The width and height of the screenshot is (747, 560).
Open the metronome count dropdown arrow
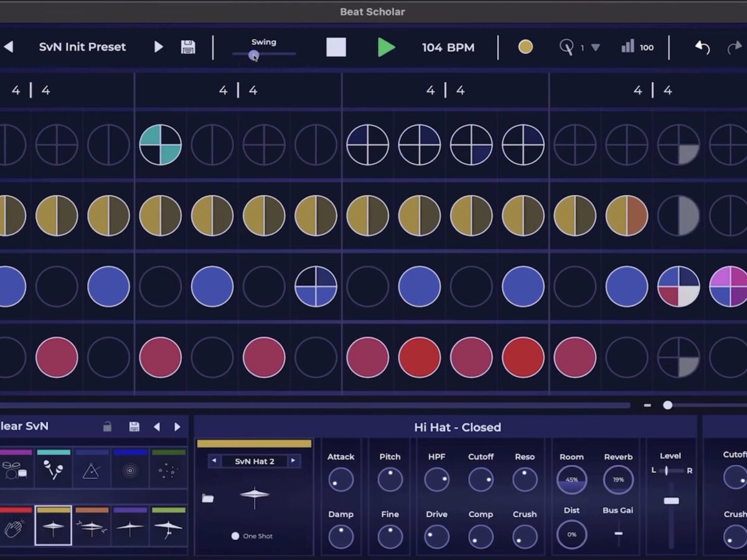[595, 47]
